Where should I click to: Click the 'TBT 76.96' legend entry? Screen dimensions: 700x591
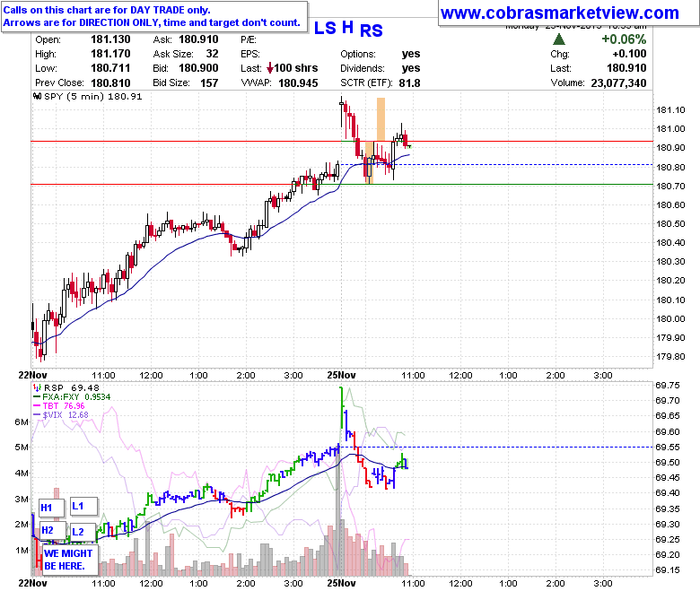64,406
